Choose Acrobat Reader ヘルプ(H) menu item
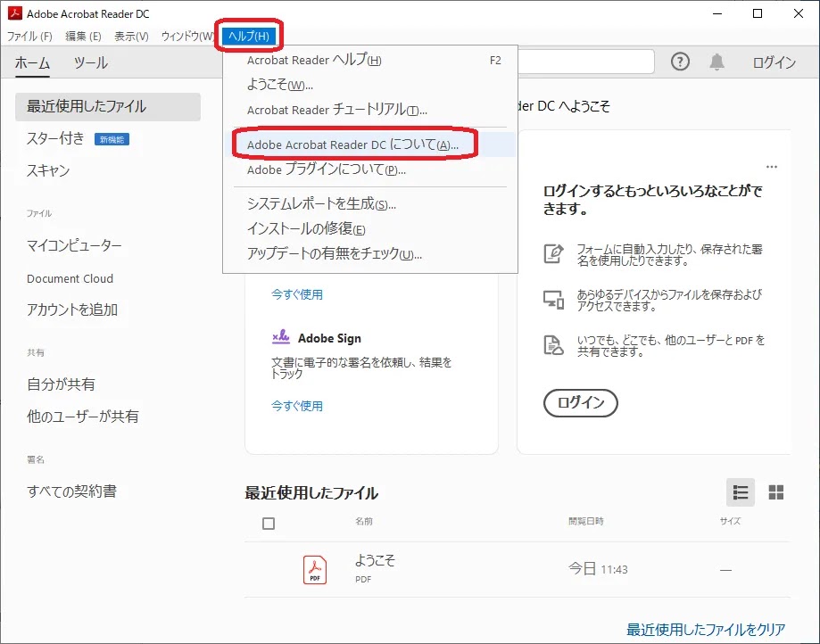Image resolution: width=820 pixels, height=644 pixels. click(x=370, y=60)
